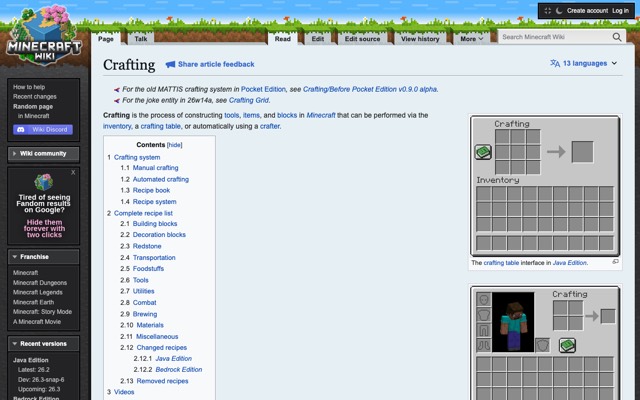The image size is (640, 400).
Task: Go to a Random page
Action: 33,107
